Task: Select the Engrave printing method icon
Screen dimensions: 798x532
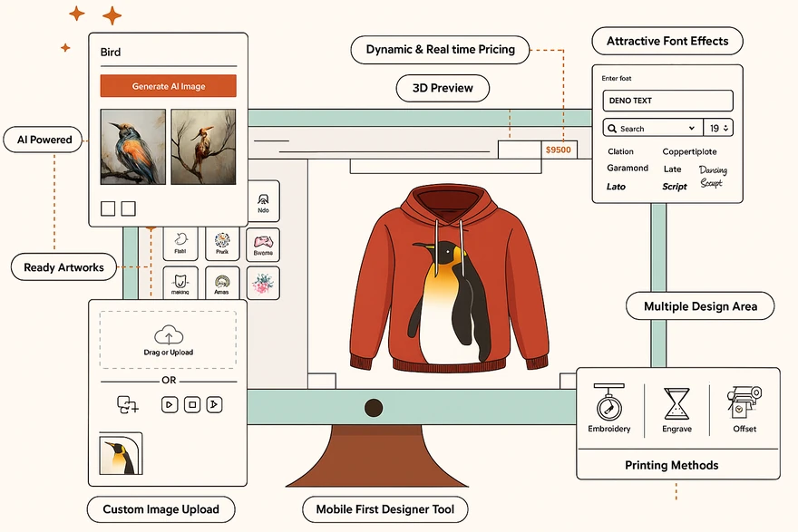Action: [x=676, y=402]
